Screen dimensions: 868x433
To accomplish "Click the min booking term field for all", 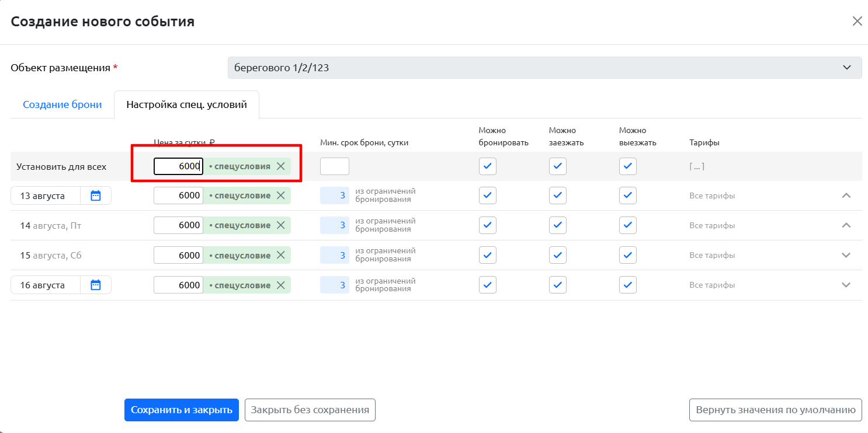I will pos(335,166).
